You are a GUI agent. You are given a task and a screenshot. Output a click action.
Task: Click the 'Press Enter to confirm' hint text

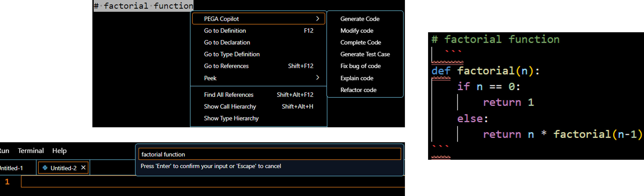(x=211, y=166)
